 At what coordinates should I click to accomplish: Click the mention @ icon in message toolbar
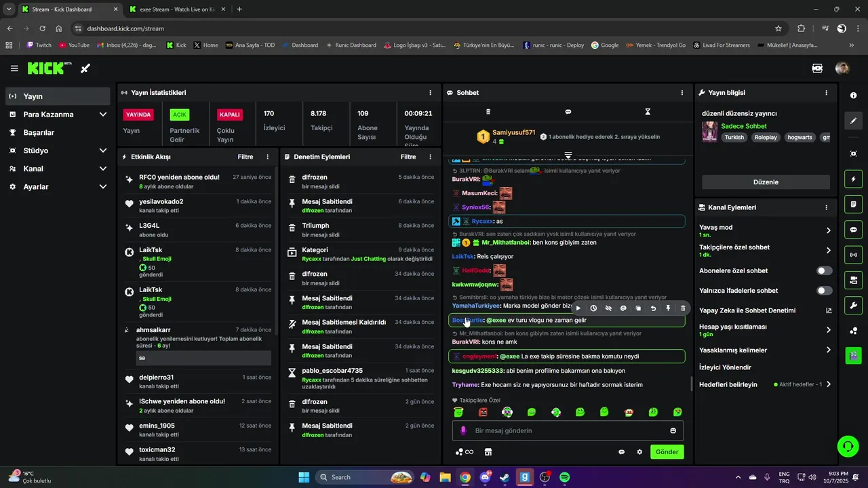pos(623,308)
